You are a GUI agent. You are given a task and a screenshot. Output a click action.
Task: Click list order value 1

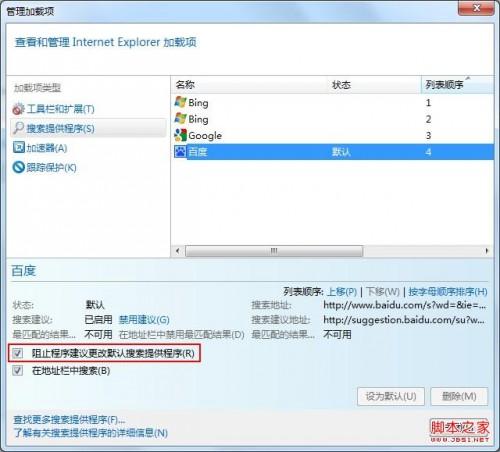[x=428, y=102]
